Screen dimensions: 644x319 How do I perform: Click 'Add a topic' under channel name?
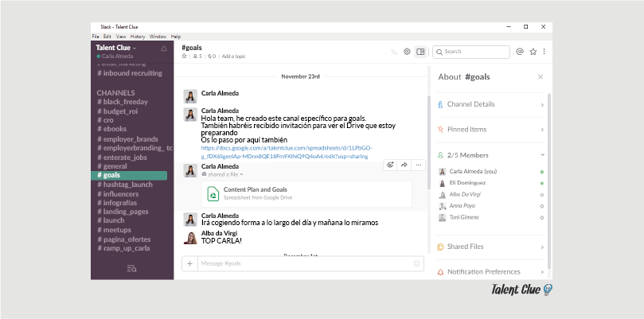coord(234,56)
